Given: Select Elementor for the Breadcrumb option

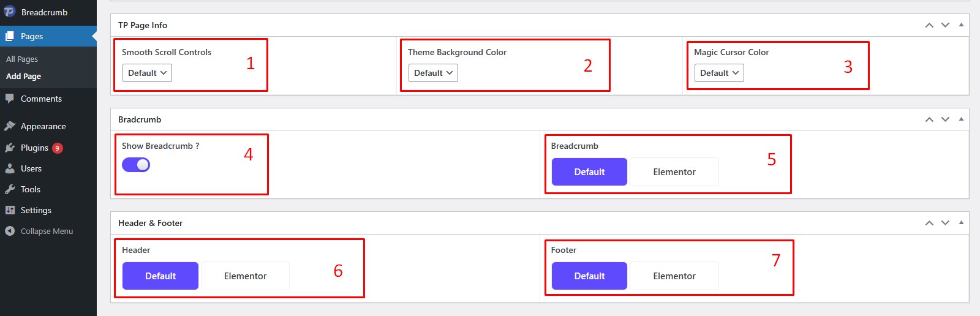Looking at the screenshot, I should coord(674,172).
